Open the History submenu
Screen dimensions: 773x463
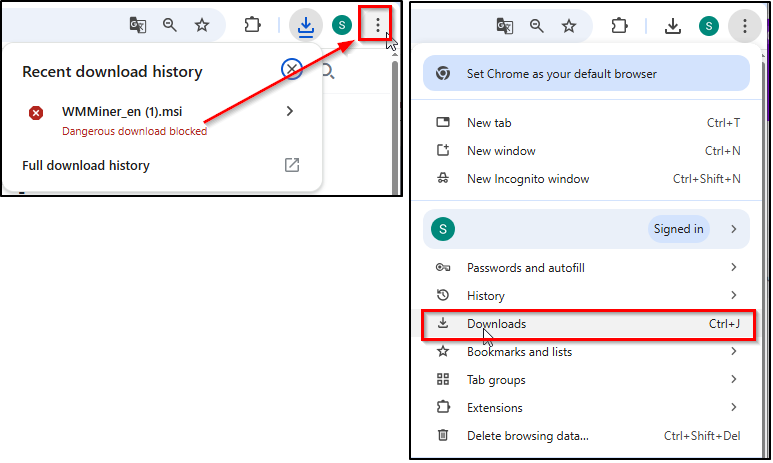[x=586, y=295]
